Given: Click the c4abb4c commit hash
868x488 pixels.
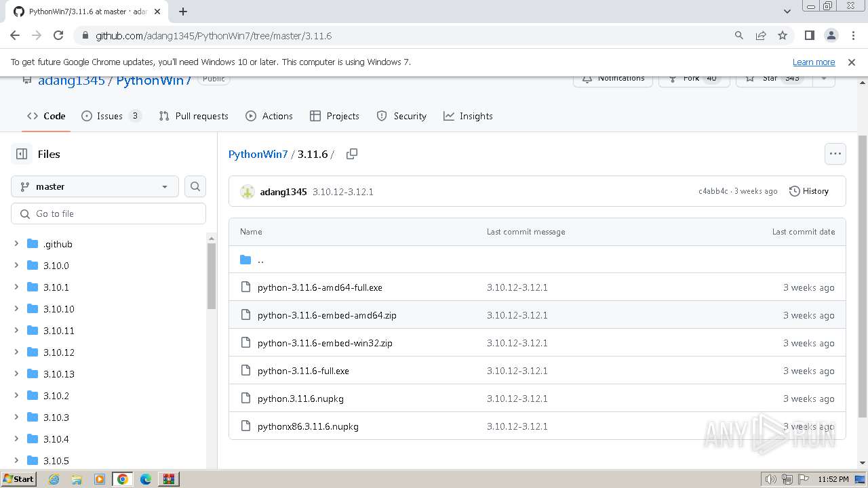Looking at the screenshot, I should (x=713, y=191).
